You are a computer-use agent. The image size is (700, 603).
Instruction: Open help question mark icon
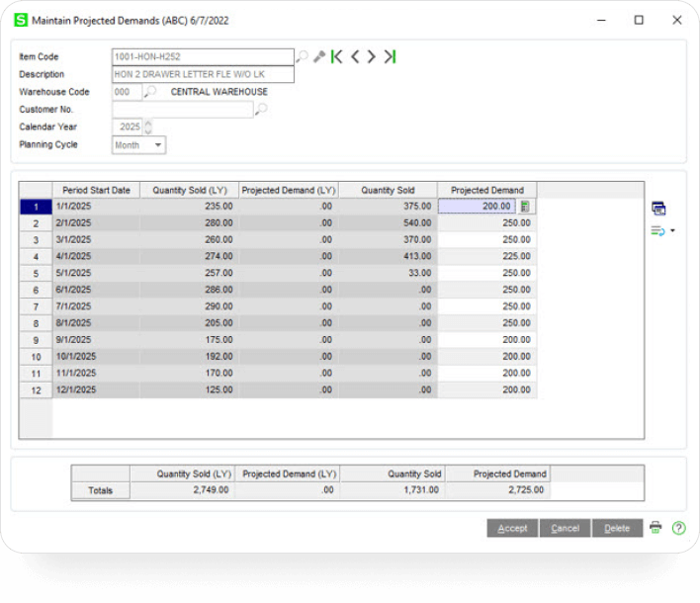pos(678,528)
